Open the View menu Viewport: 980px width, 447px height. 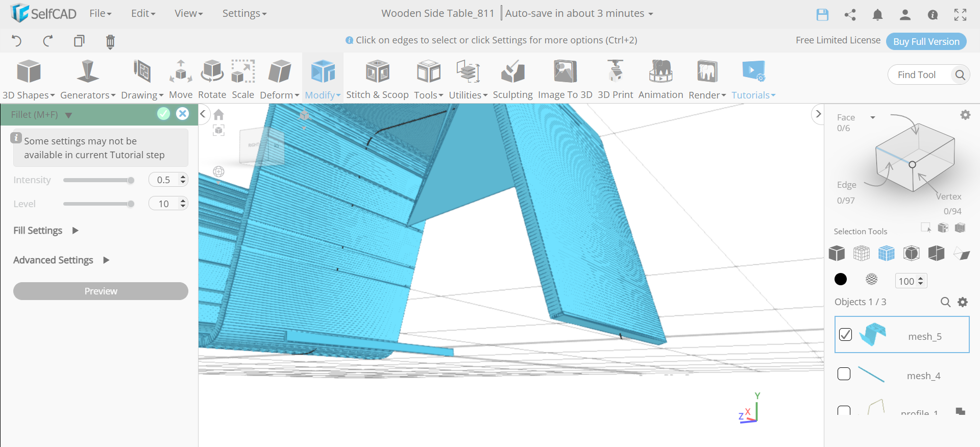pyautogui.click(x=188, y=13)
